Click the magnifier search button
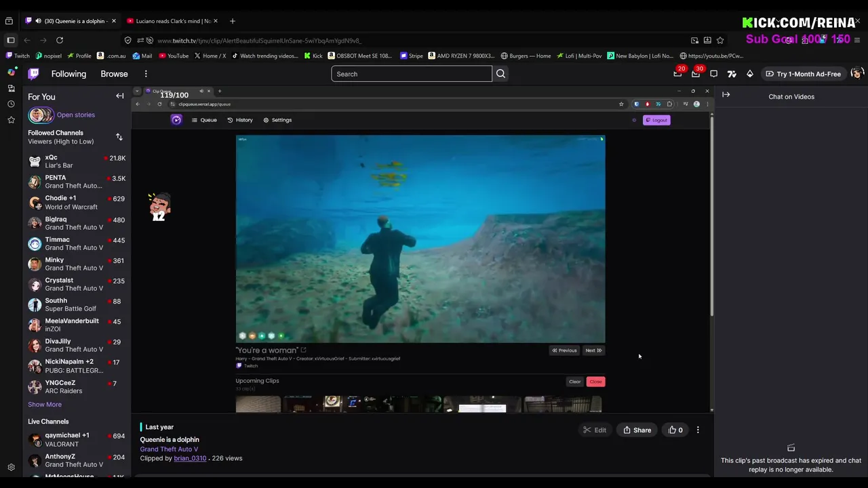The width and height of the screenshot is (868, 488). click(x=500, y=74)
